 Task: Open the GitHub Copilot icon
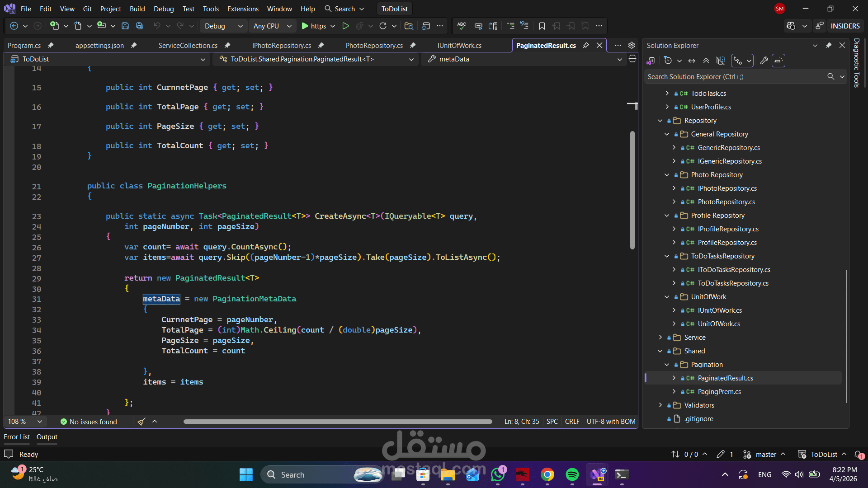791,26
